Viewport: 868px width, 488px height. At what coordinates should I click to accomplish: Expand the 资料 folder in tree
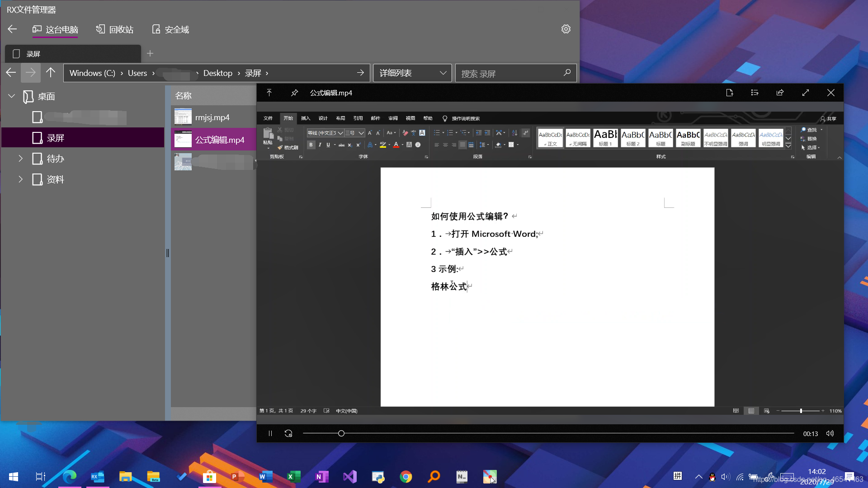(x=20, y=179)
